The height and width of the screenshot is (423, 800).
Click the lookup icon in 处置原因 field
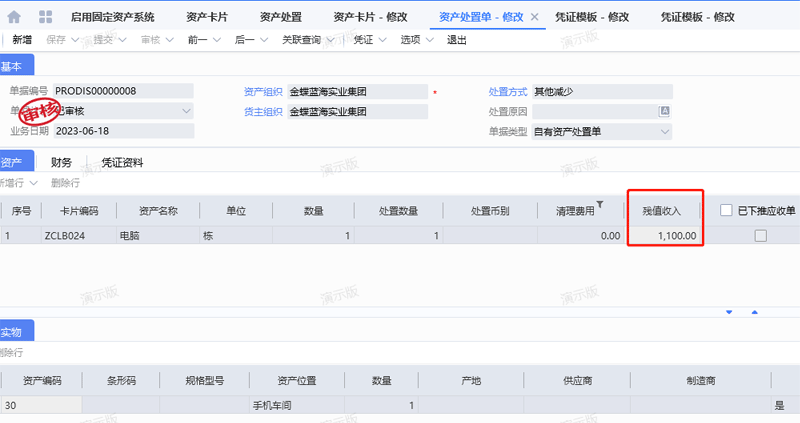click(x=665, y=111)
